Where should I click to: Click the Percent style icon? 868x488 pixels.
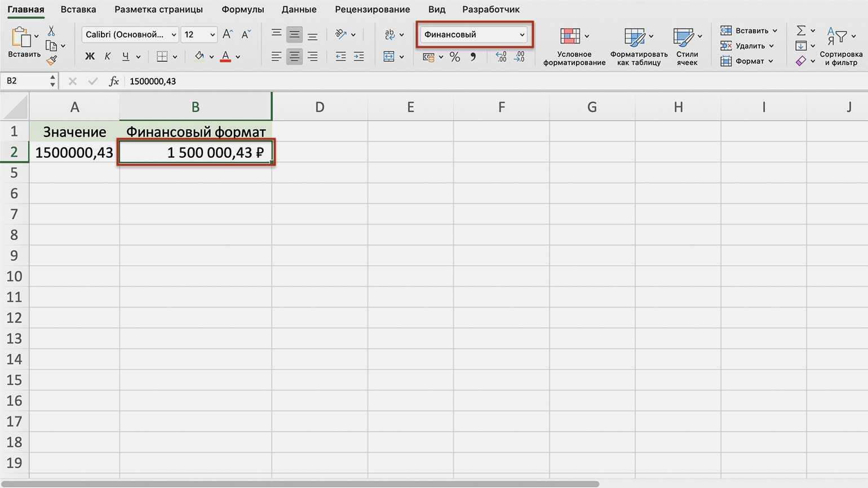(x=455, y=57)
